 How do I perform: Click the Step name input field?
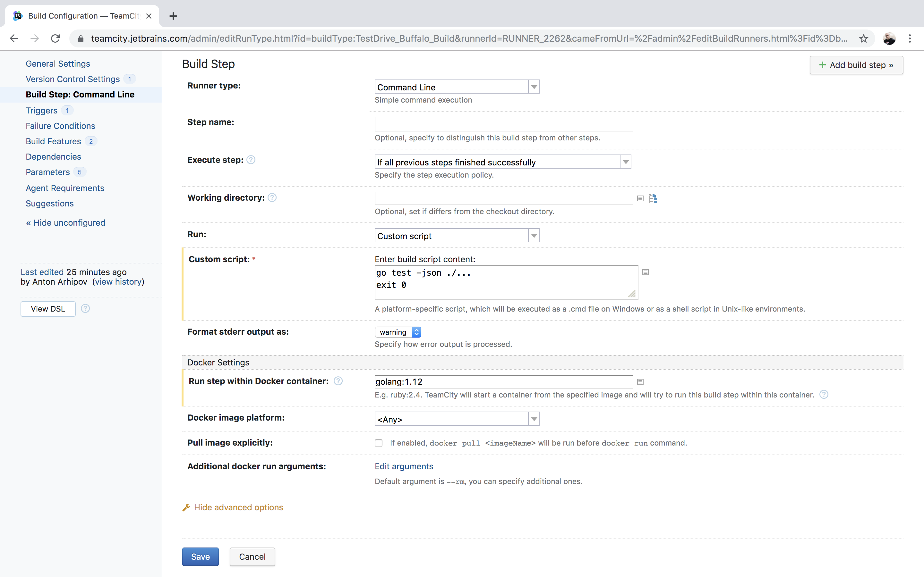503,124
